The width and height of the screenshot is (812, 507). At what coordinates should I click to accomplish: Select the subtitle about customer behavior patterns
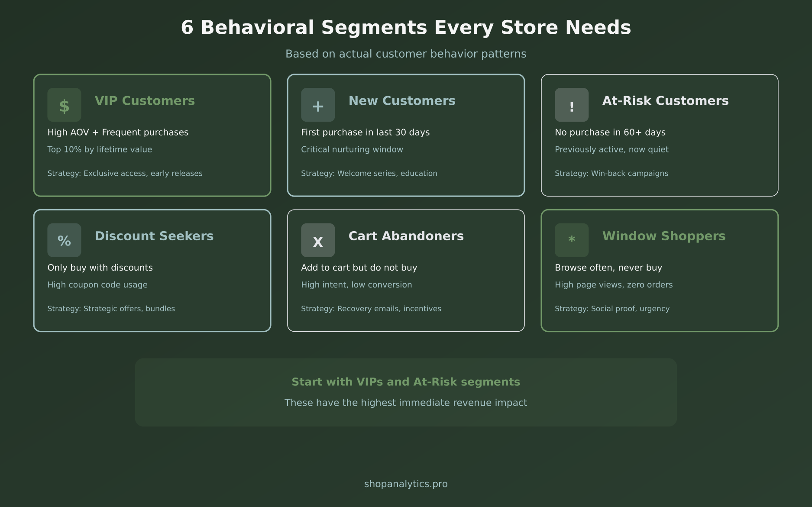click(406, 54)
